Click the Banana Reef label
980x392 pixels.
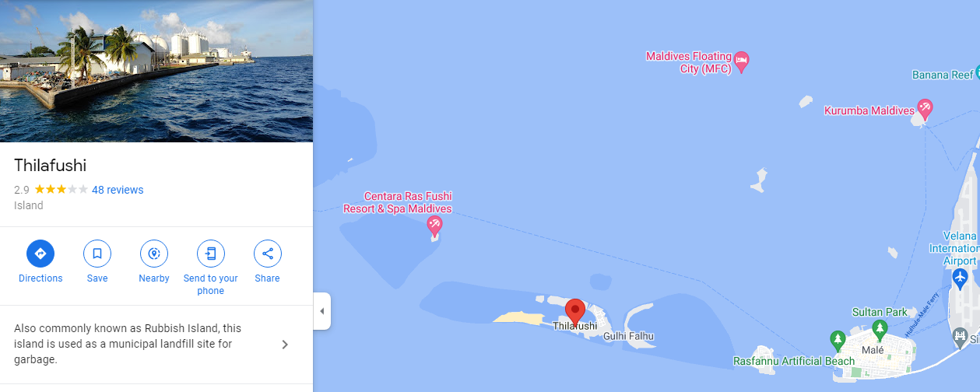[943, 75]
